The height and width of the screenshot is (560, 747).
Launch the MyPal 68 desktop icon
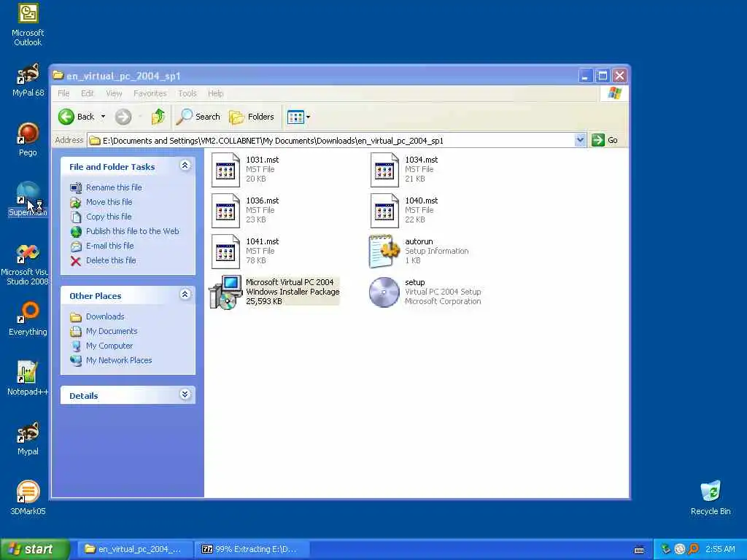point(28,80)
